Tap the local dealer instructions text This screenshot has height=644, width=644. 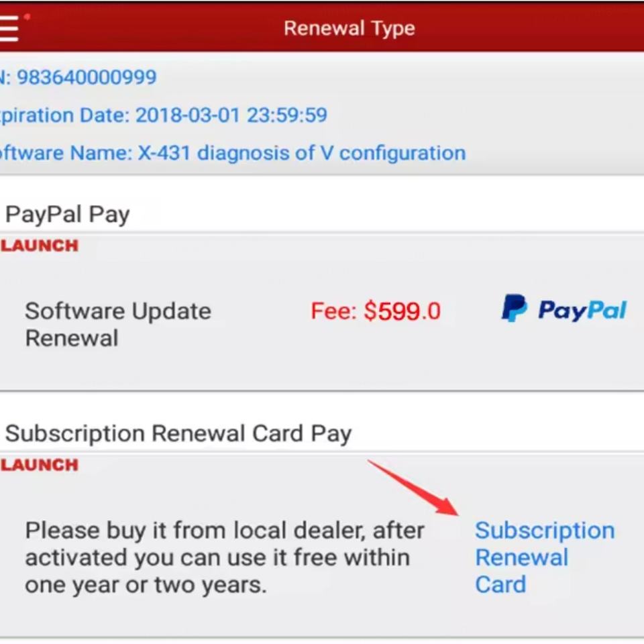tap(224, 557)
